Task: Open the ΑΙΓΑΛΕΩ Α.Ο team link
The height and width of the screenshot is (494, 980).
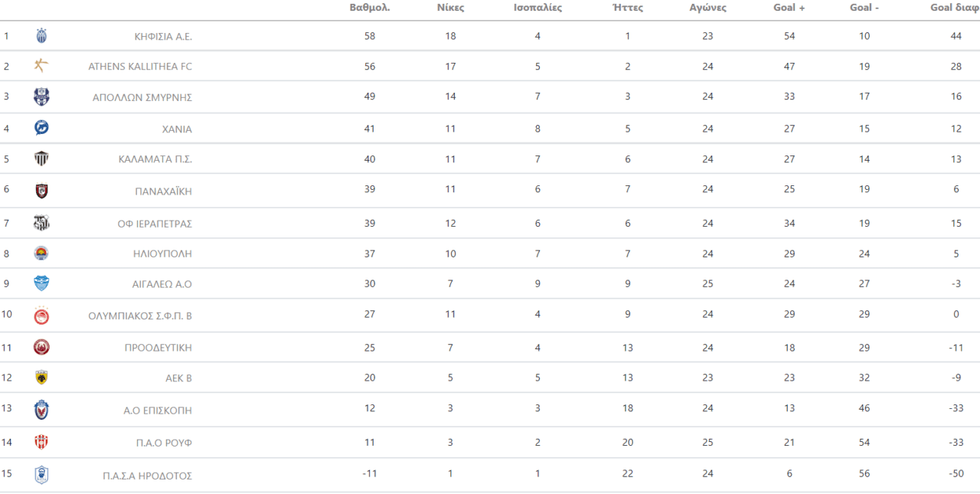Action: point(162,284)
